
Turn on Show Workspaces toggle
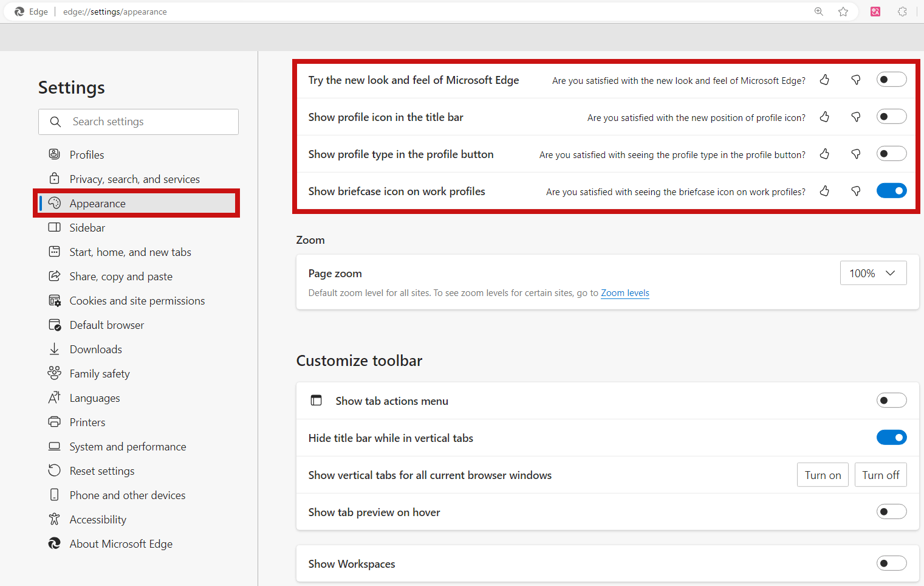click(x=891, y=564)
